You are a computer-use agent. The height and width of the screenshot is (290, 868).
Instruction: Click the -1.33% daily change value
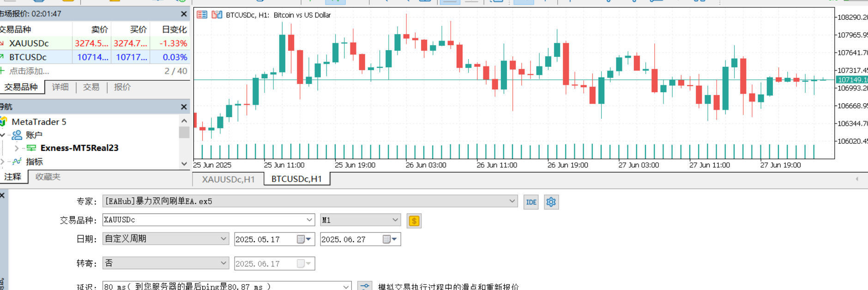point(173,43)
